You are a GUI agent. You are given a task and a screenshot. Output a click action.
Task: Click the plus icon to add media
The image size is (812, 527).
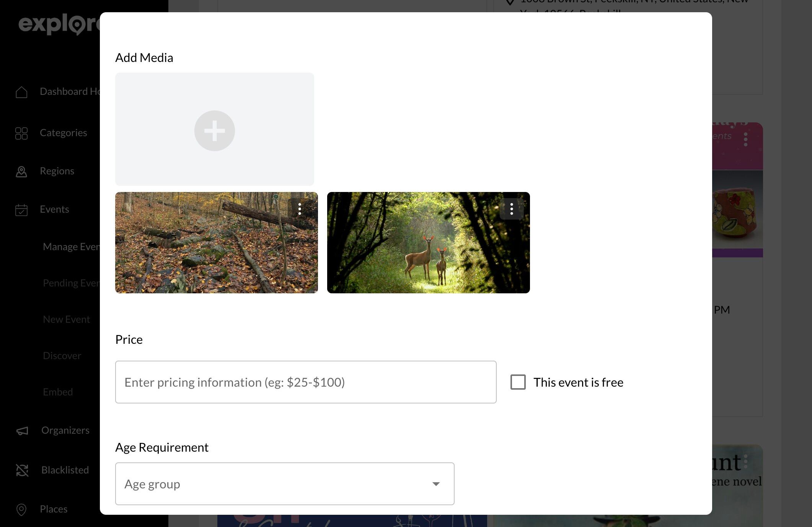[214, 131]
